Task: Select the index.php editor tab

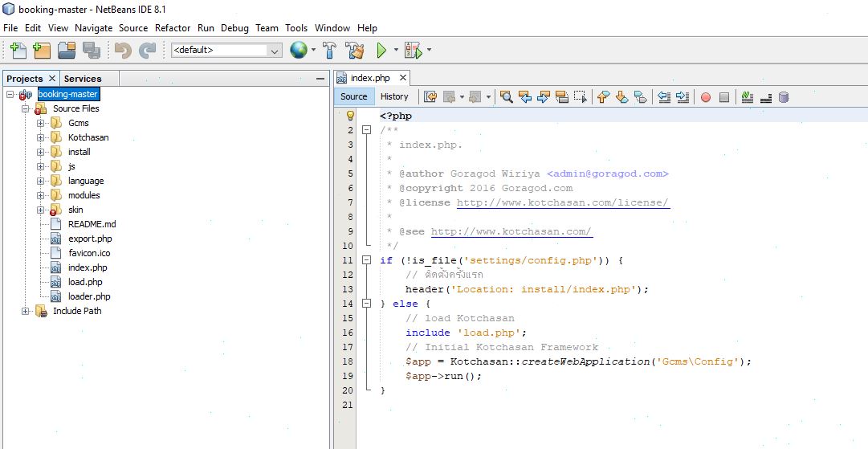Action: 370,78
